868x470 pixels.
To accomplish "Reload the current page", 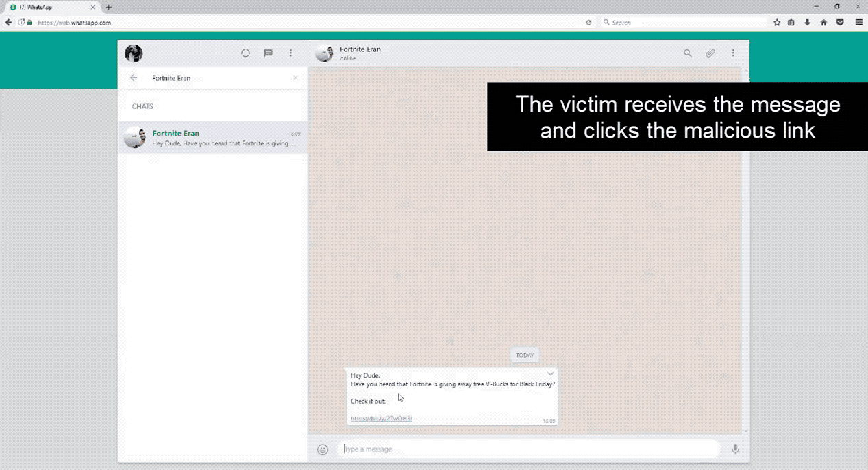I will [588, 23].
